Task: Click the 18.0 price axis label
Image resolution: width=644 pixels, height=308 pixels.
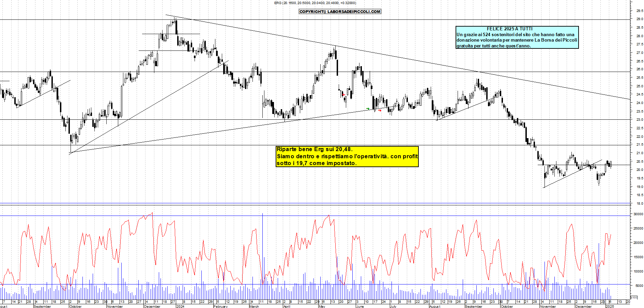Action: tap(639, 204)
